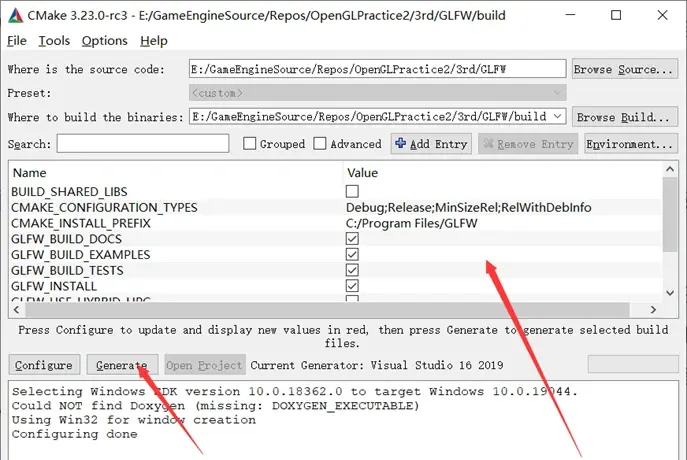
Task: Click the CMake logo icon in title bar
Action: click(15, 14)
